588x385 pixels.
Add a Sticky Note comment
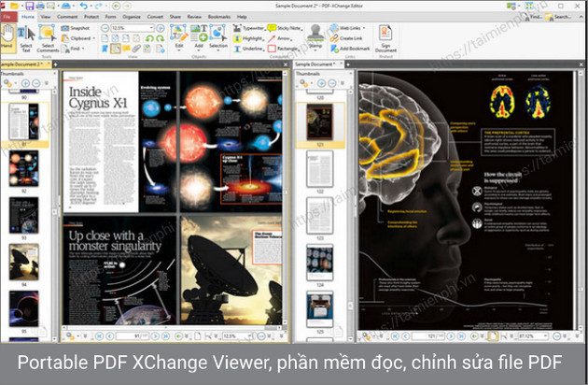285,28
